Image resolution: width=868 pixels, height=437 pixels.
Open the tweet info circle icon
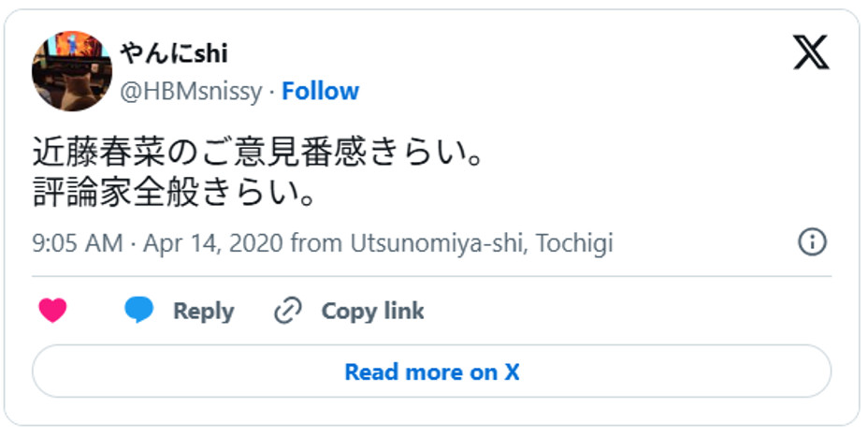[x=812, y=243]
